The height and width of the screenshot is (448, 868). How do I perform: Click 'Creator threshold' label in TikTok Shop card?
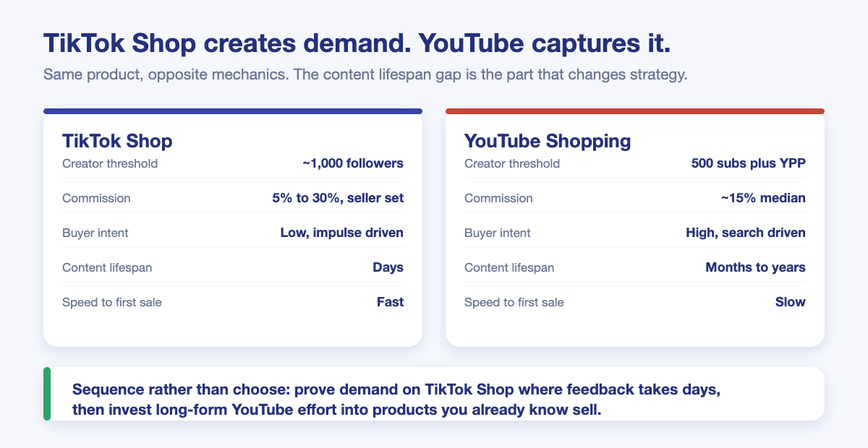(110, 163)
